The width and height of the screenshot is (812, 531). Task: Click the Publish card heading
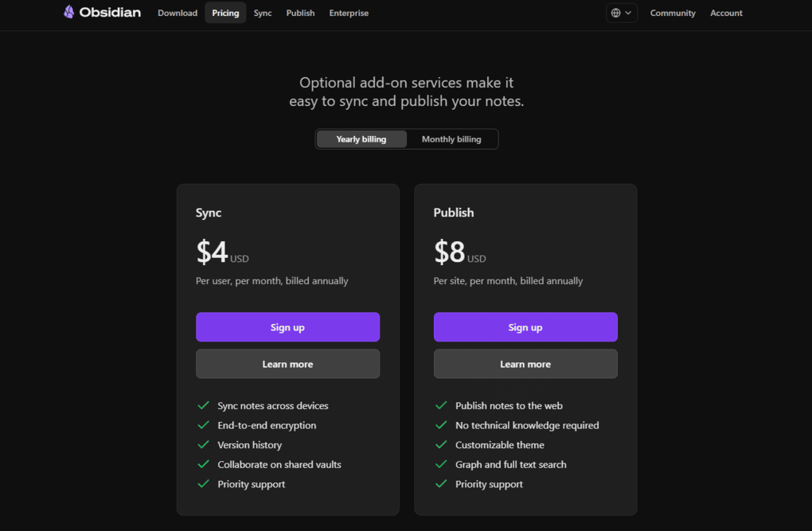(x=454, y=213)
